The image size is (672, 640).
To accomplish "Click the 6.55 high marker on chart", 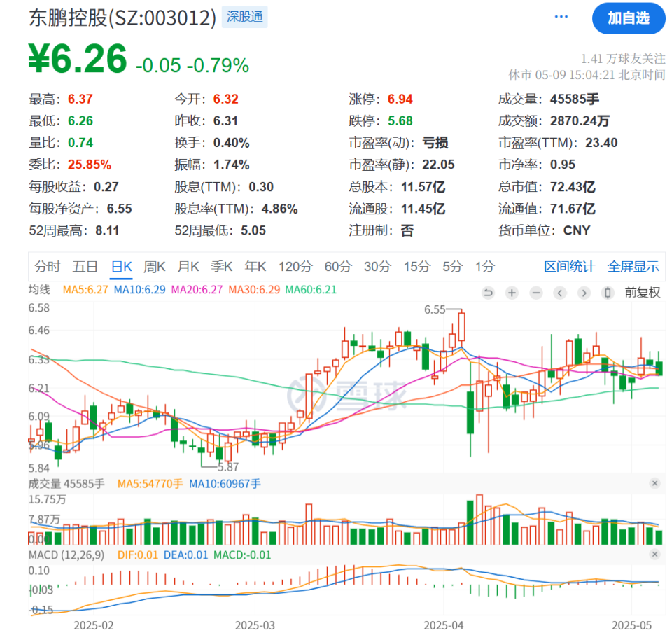I will 435,309.
